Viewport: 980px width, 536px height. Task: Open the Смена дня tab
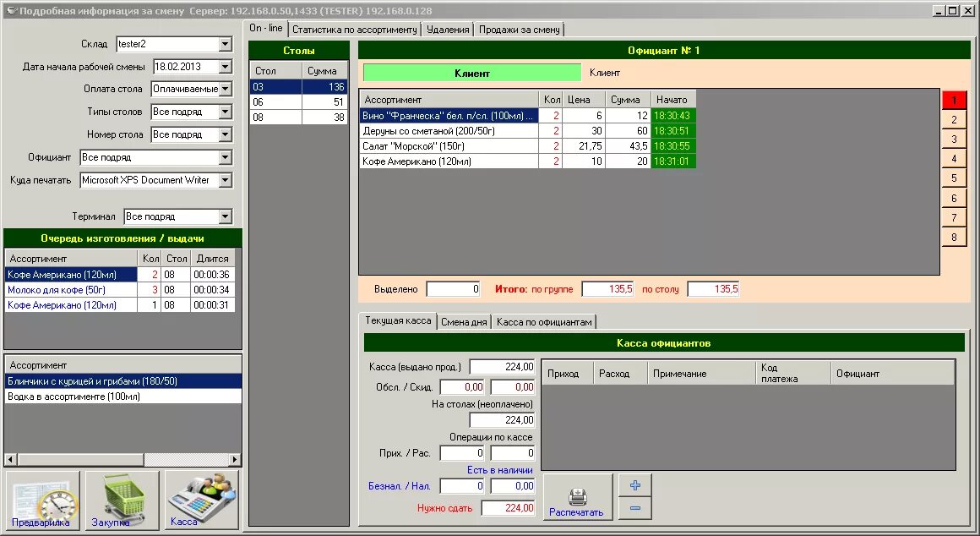[x=464, y=322]
